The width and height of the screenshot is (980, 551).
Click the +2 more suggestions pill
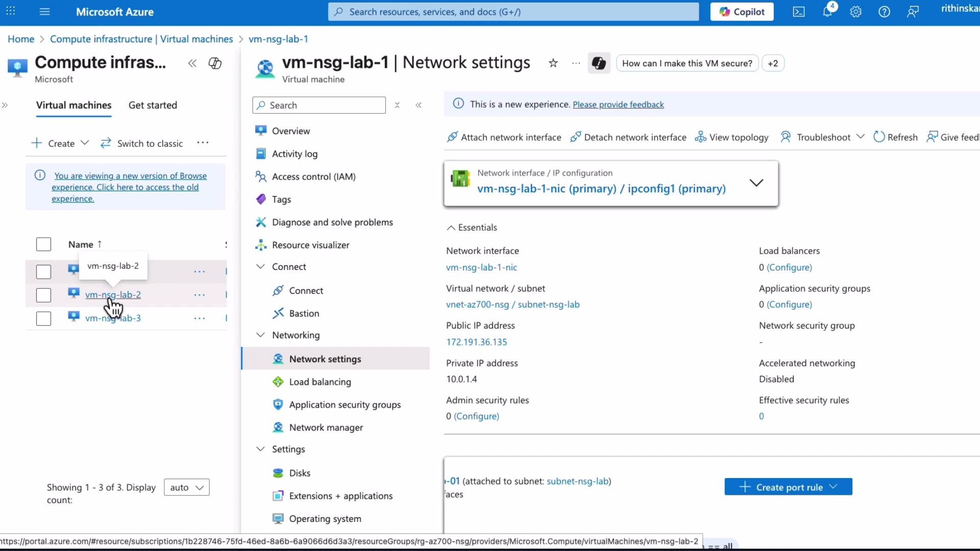pos(773,63)
